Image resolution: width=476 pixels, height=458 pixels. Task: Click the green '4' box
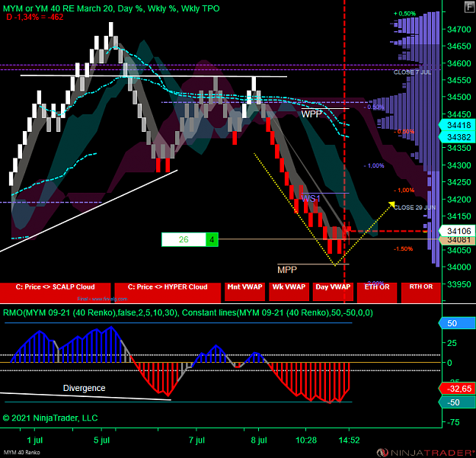212,239
